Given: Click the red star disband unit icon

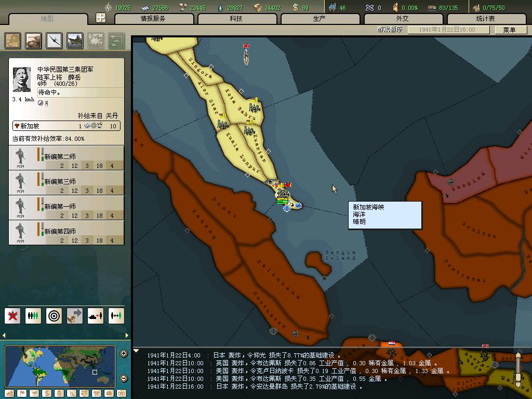Looking at the screenshot, I should pos(12,315).
